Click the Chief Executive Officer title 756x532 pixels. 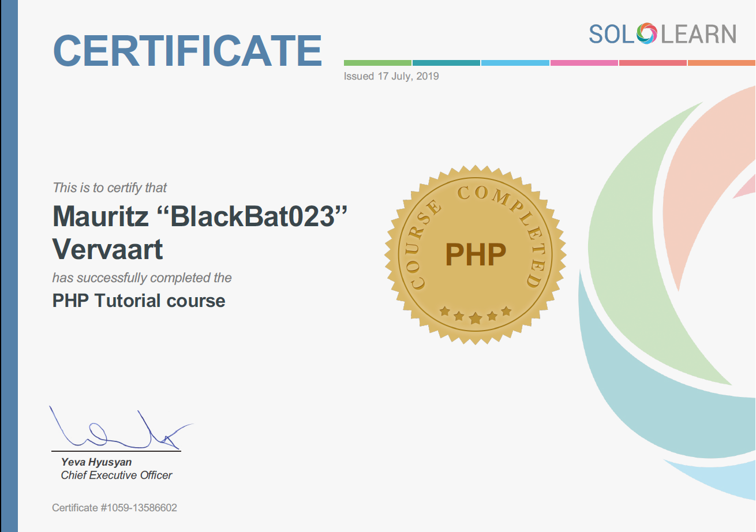(x=117, y=475)
